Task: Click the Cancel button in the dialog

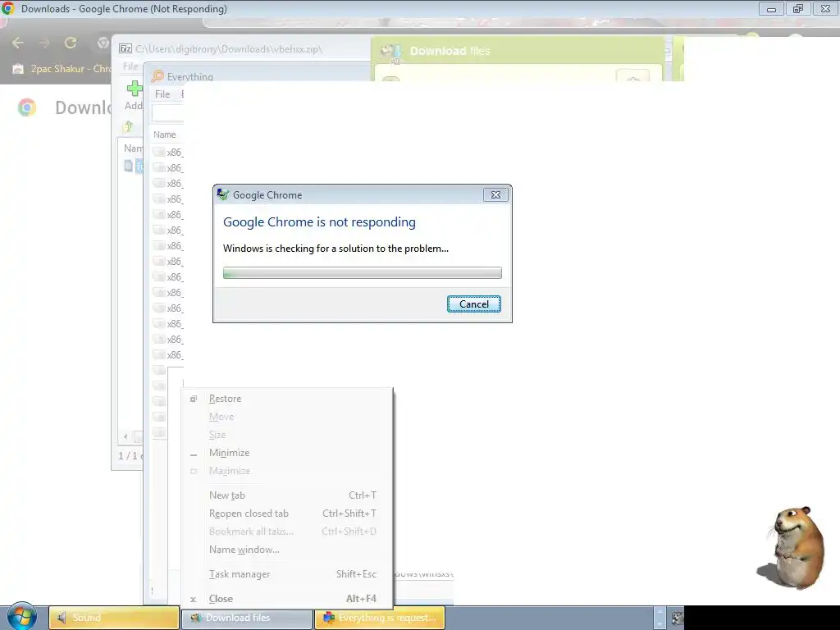Action: (x=474, y=304)
